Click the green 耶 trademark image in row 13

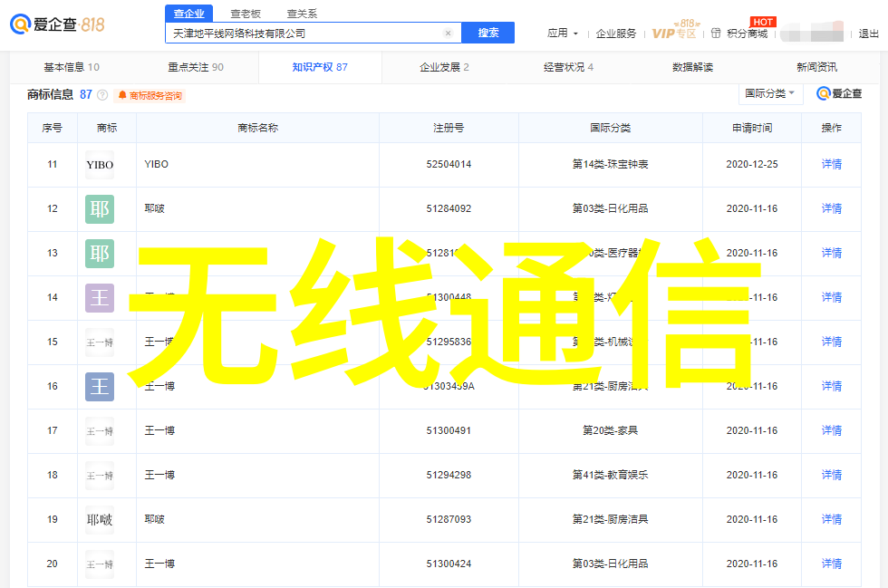pyautogui.click(x=100, y=253)
